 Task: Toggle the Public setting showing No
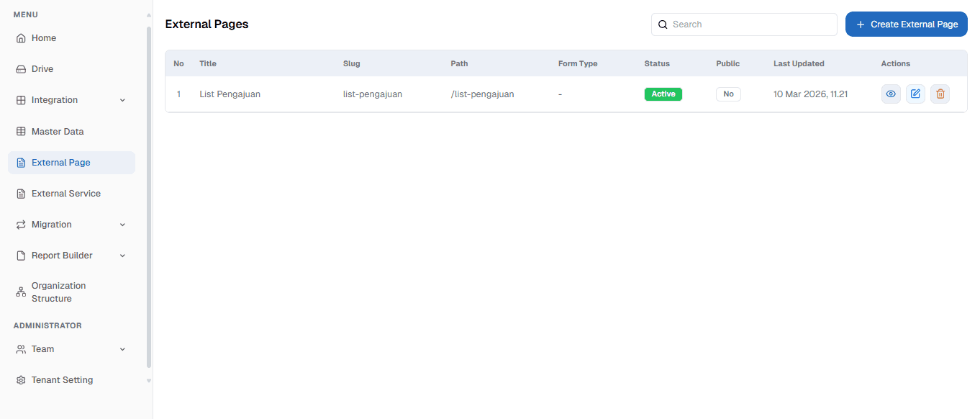point(728,94)
